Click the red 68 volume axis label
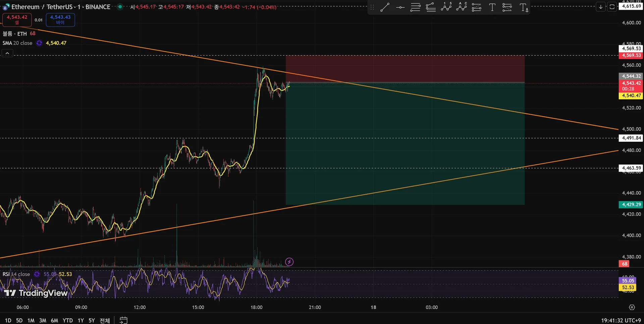The image size is (644, 324). point(624,264)
